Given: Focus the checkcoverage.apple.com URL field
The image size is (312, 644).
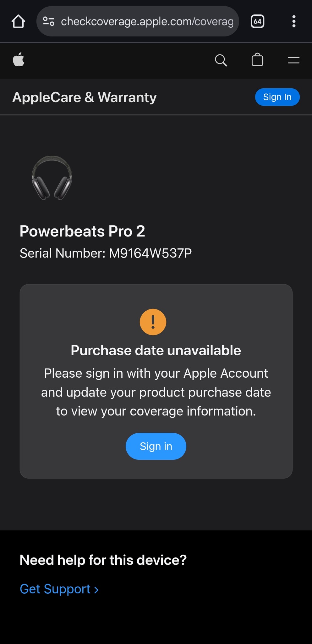Looking at the screenshot, I should (x=147, y=21).
